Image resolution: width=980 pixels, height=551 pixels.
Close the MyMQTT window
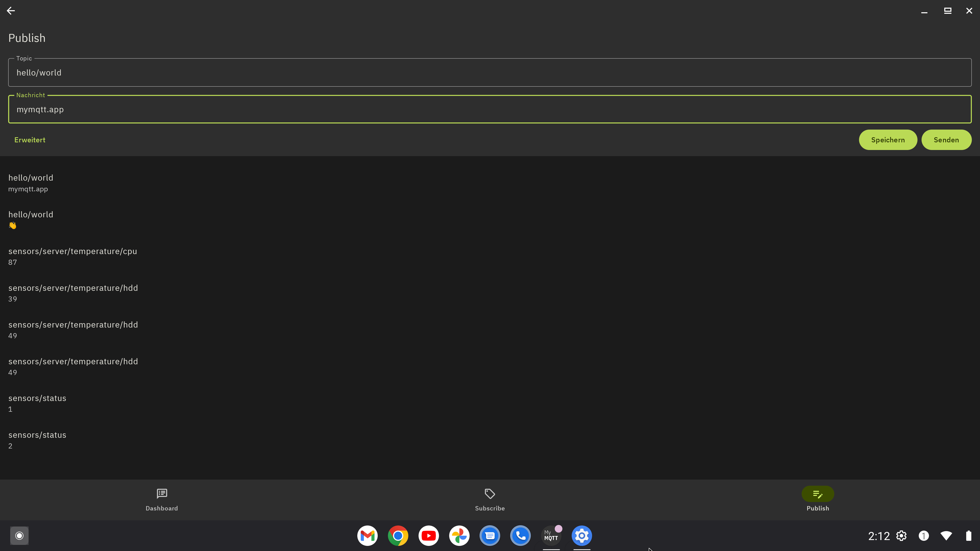point(969,11)
